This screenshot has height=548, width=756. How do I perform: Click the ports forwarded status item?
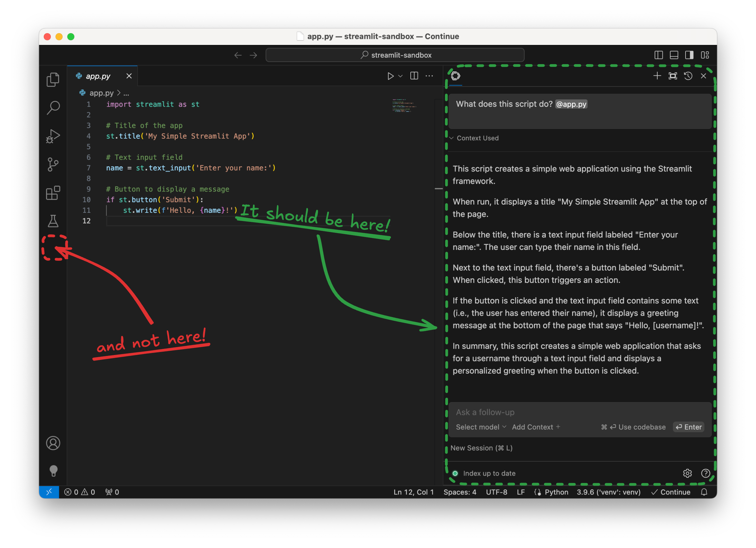(x=112, y=492)
